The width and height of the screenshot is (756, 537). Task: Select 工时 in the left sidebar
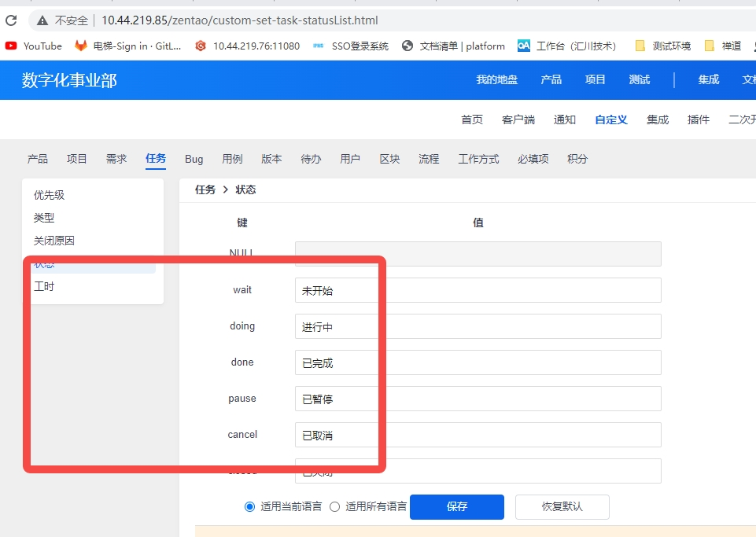[x=44, y=287]
